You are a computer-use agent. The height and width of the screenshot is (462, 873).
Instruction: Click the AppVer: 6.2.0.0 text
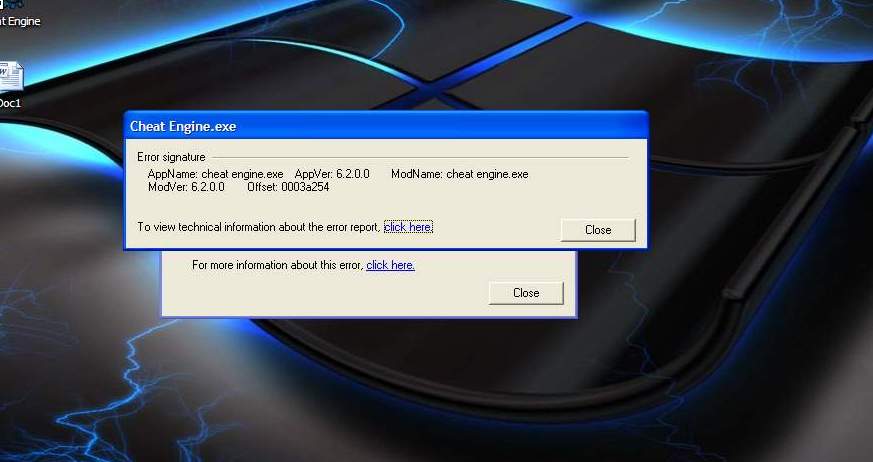coord(332,174)
